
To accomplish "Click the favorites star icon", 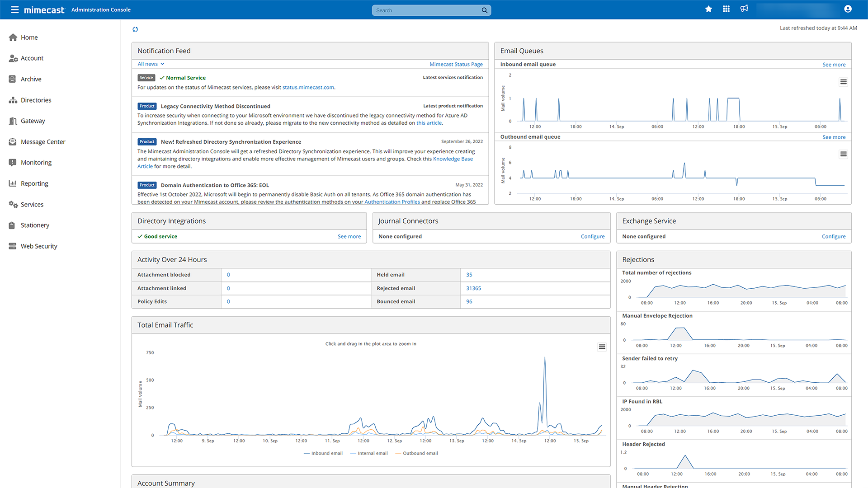I will [x=708, y=9].
